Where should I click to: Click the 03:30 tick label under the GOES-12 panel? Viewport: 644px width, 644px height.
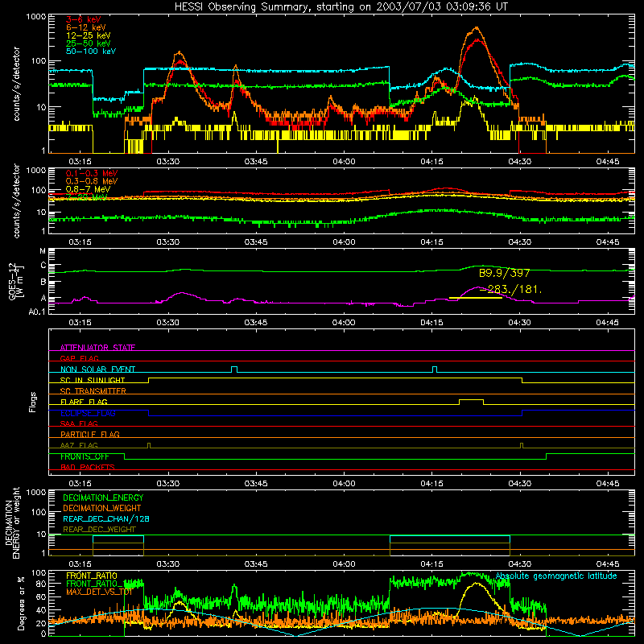coord(167,323)
